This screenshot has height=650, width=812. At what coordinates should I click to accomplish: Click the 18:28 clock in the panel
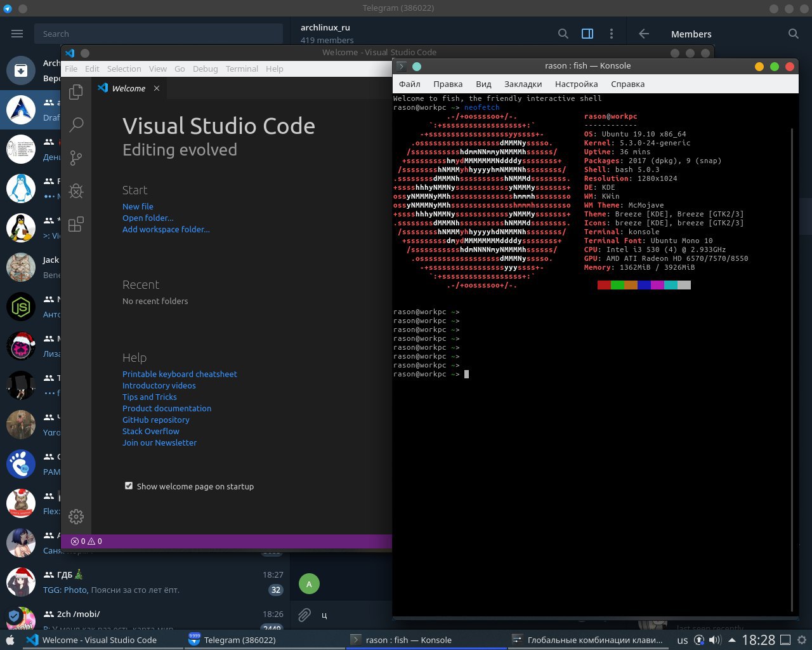(x=758, y=640)
